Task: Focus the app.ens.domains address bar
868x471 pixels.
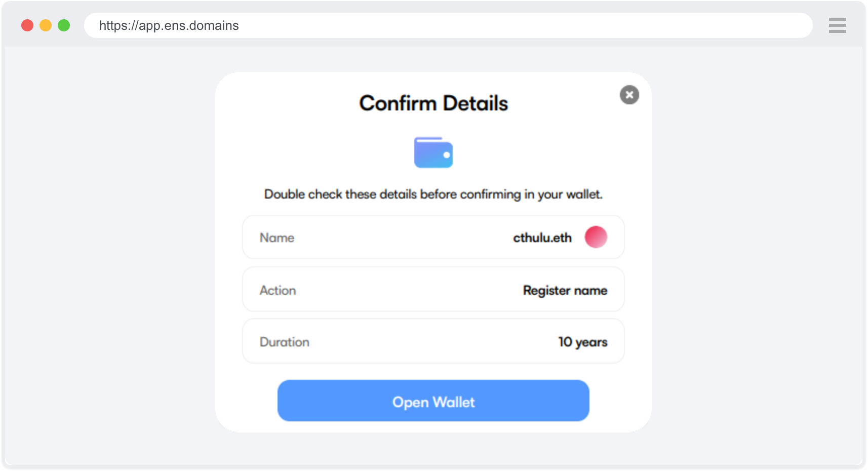Action: click(446, 25)
